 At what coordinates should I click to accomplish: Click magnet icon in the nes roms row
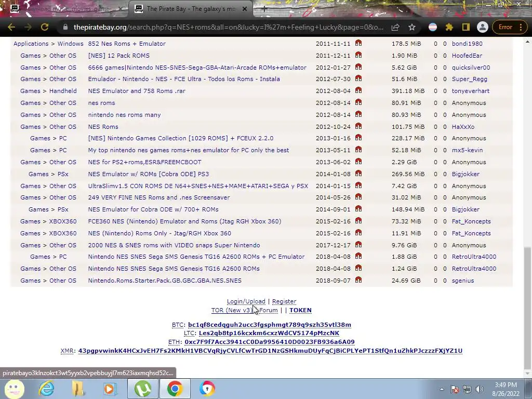pos(358,102)
